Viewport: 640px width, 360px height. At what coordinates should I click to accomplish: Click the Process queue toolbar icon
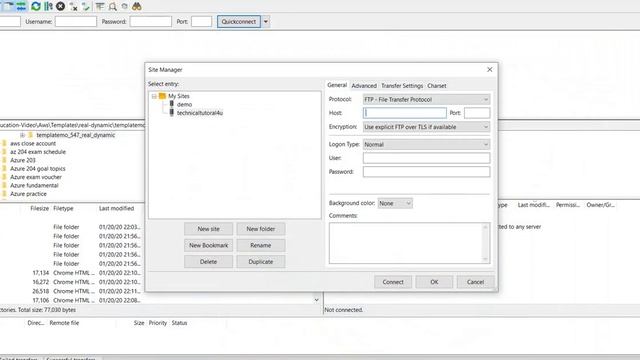click(48, 6)
